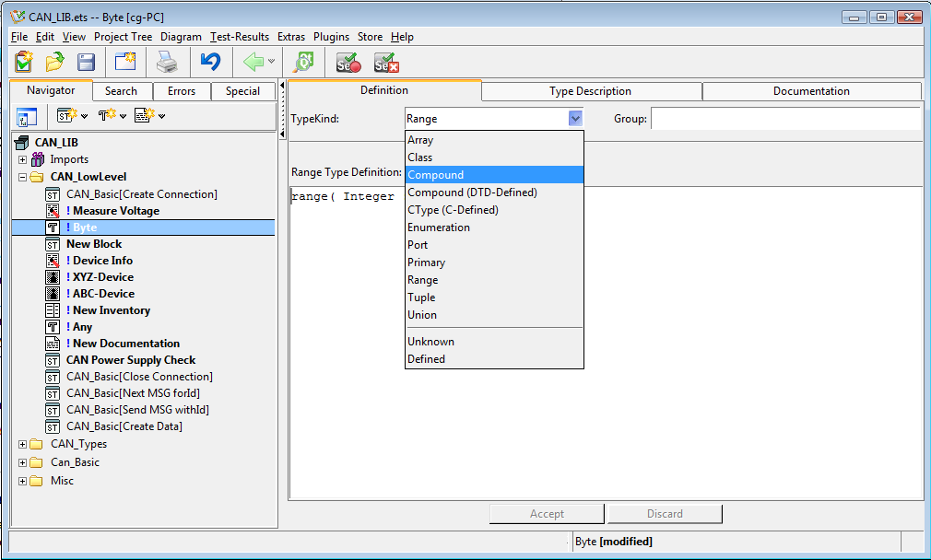This screenshot has width=931, height=560.
Task: Click the Print toolbar icon
Action: pyautogui.click(x=166, y=63)
